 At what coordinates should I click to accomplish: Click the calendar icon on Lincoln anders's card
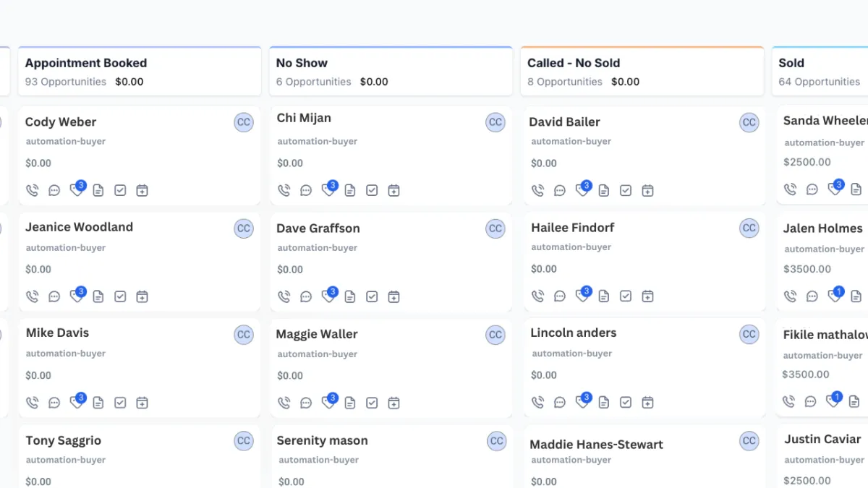(x=647, y=402)
